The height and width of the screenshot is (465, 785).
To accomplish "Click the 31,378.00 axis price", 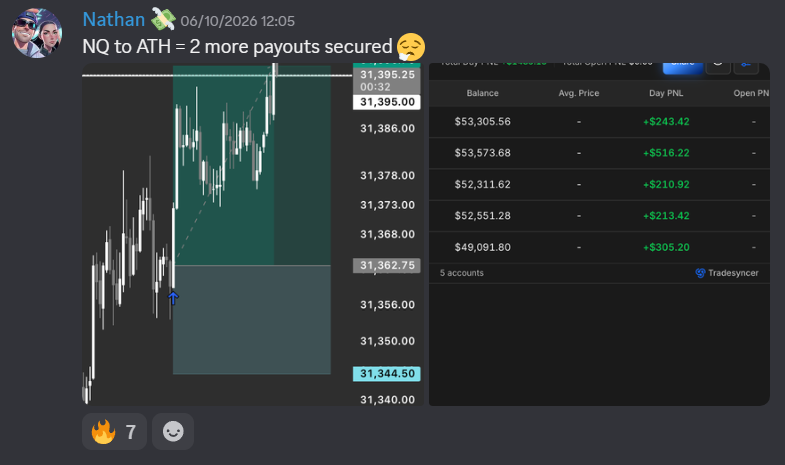I will [387, 176].
